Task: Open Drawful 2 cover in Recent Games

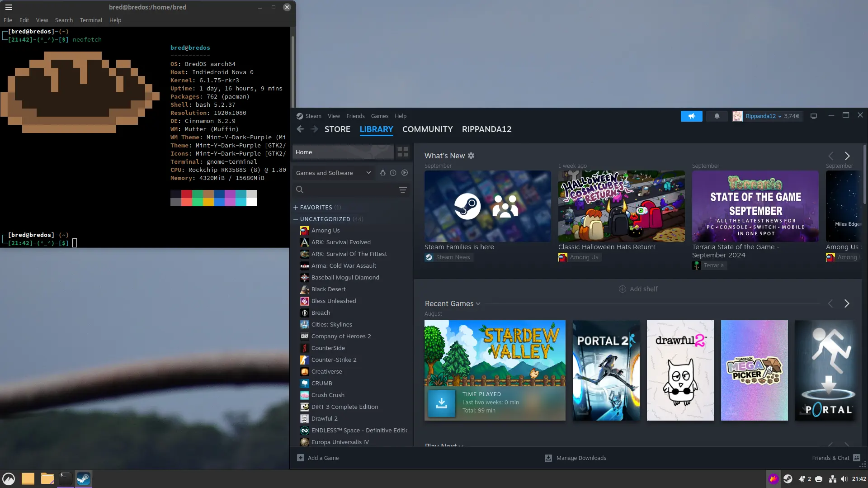Action: (x=680, y=370)
